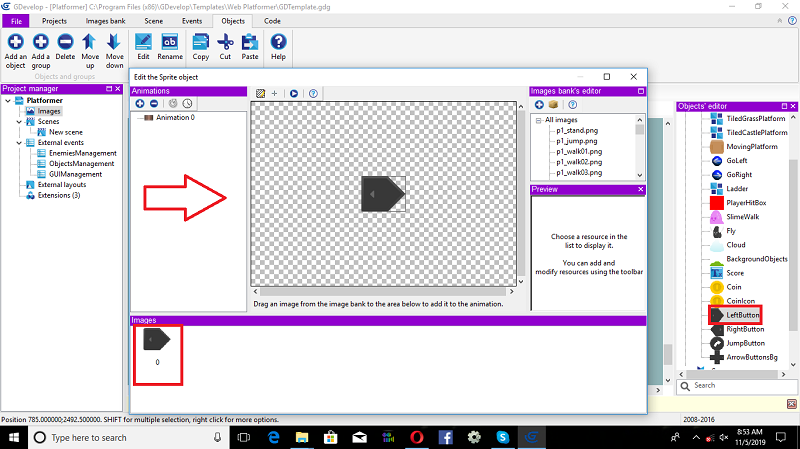Select the LeftButton object
Screen dimensions: 800x449
pyautogui.click(x=742, y=315)
